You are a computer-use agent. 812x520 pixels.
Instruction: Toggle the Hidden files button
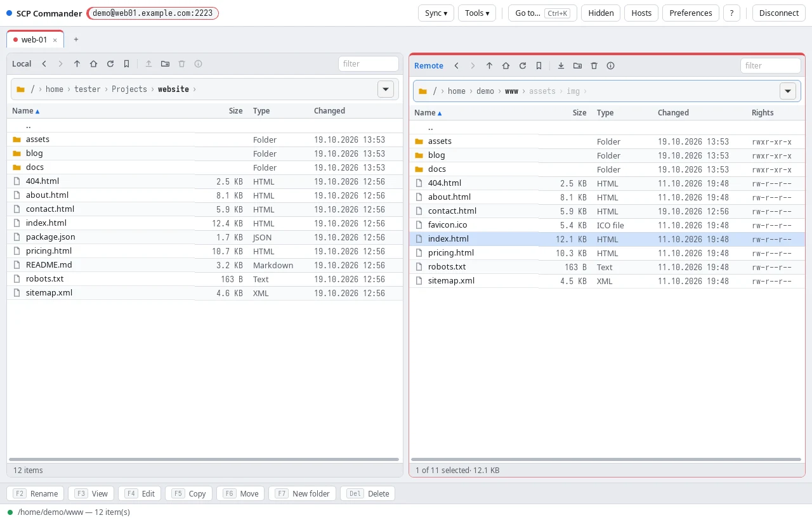tap(601, 13)
